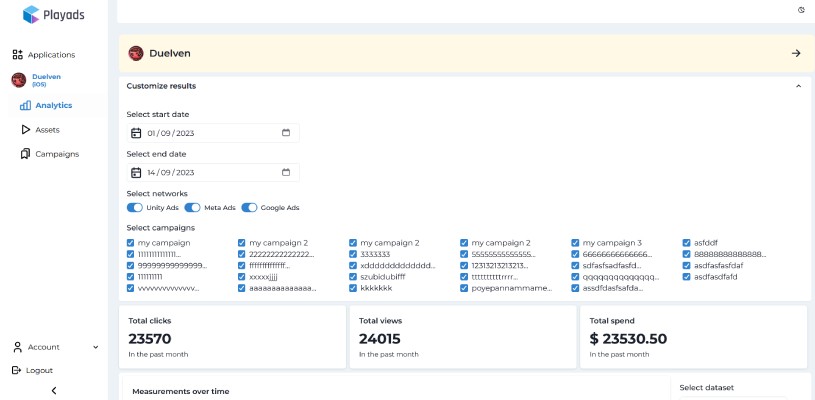The image size is (815, 400).
Task: Deselect the 6666666… campaign
Action: coord(575,254)
